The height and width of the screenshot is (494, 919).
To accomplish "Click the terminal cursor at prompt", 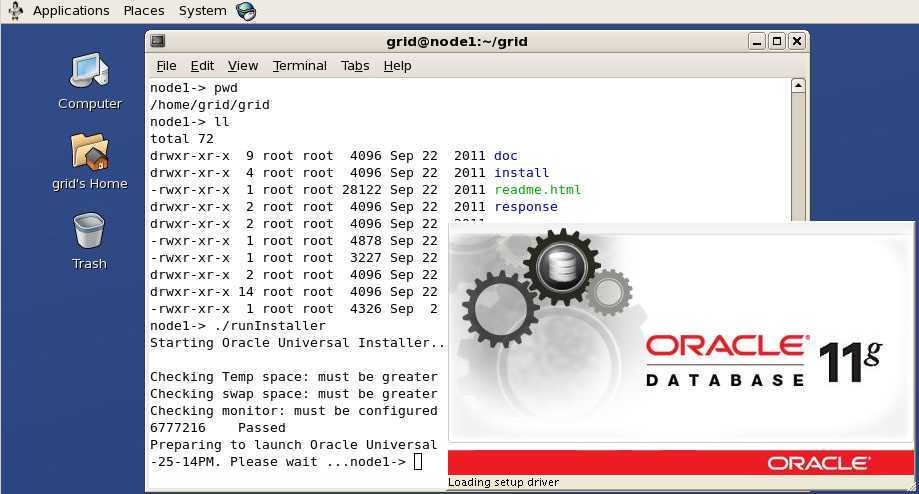I will coord(418,462).
